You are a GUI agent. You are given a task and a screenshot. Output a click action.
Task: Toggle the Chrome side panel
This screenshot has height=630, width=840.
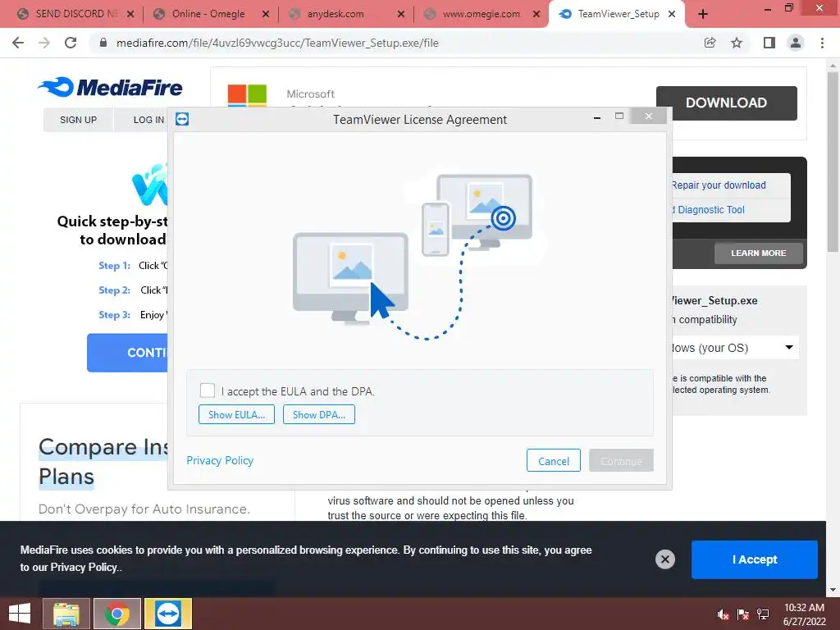[769, 43]
